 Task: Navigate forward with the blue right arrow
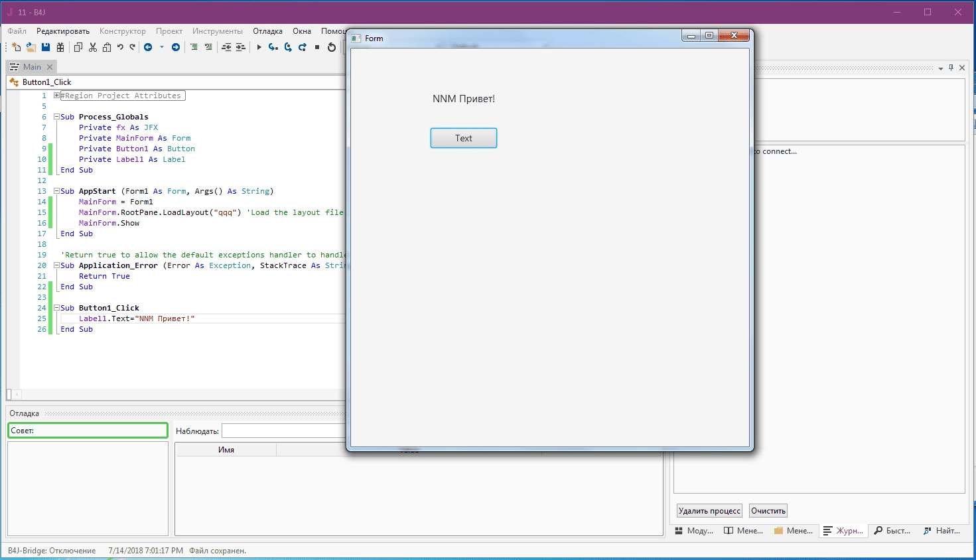176,47
